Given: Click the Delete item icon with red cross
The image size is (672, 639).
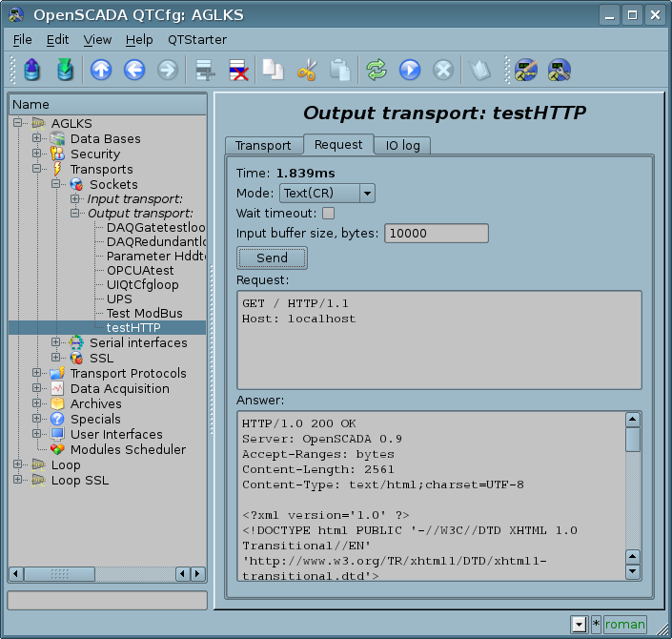Looking at the screenshot, I should pos(237,70).
